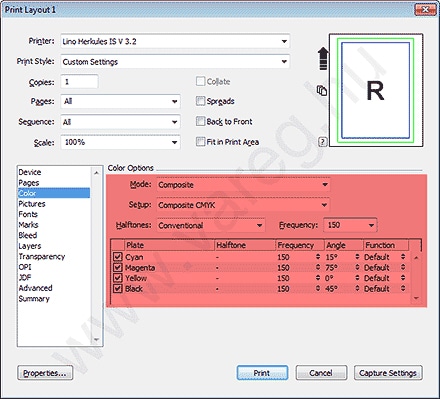
Task: Click the Halftone column header
Action: point(245,245)
